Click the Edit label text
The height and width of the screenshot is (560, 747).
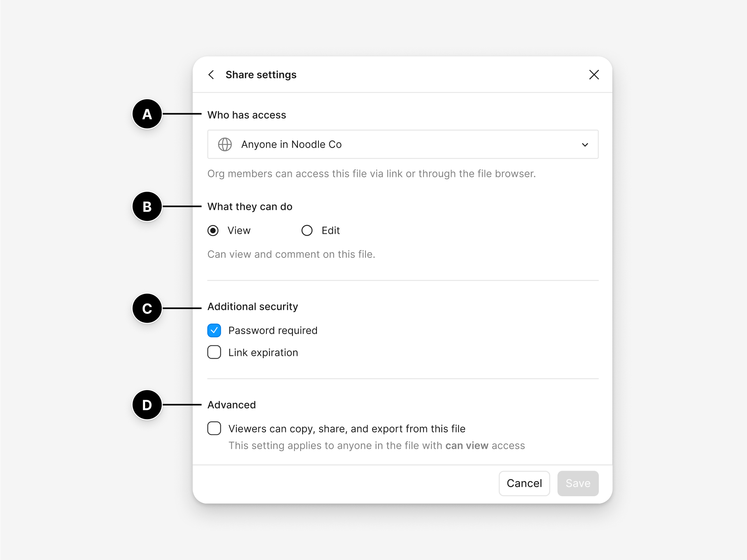tap(331, 231)
